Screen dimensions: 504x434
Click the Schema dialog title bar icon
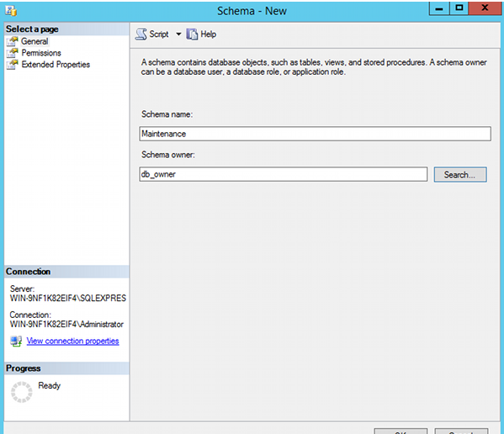click(x=11, y=11)
